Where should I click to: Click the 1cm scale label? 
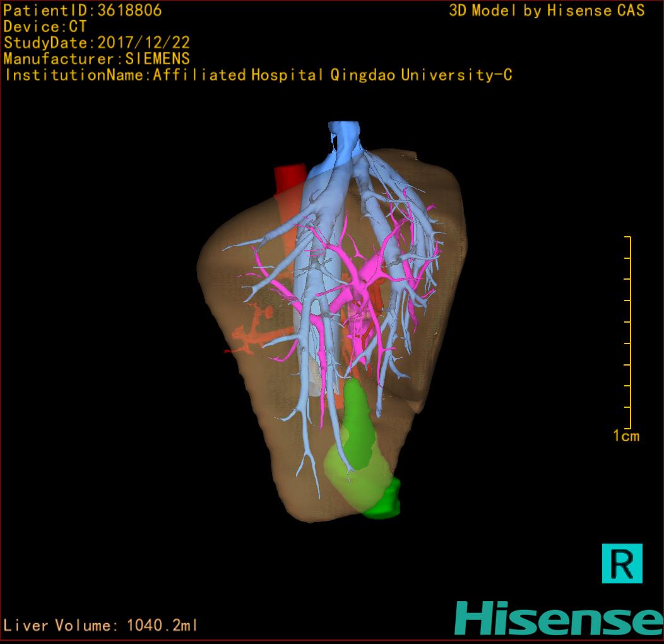click(x=626, y=436)
